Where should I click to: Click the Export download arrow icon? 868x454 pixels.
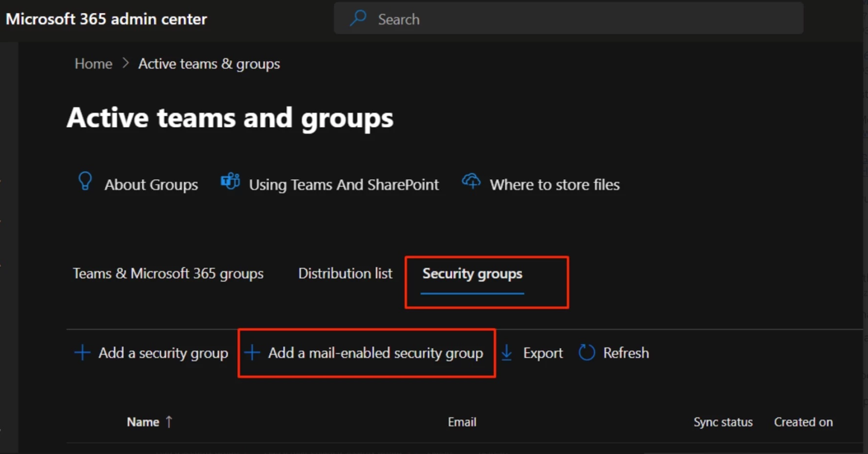[507, 352]
